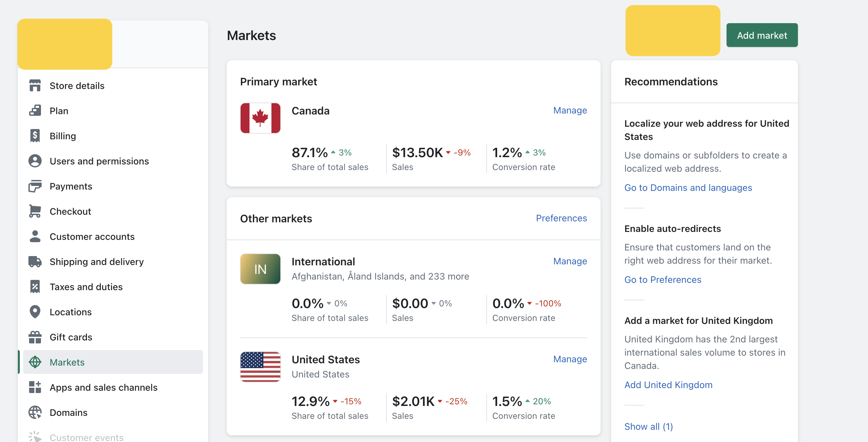Click the Store details storefront icon
This screenshot has height=442, width=868.
pyautogui.click(x=35, y=86)
